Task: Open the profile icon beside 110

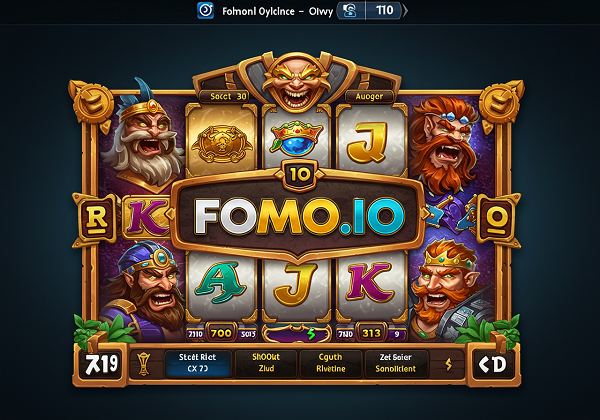Action: pyautogui.click(x=349, y=10)
